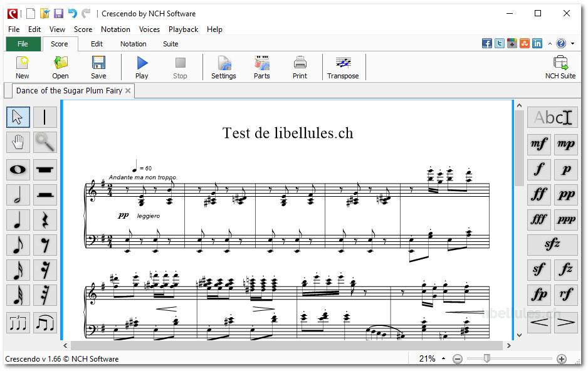588x371 pixels.
Task: Insert fp forte-piano marking
Action: pos(539,295)
